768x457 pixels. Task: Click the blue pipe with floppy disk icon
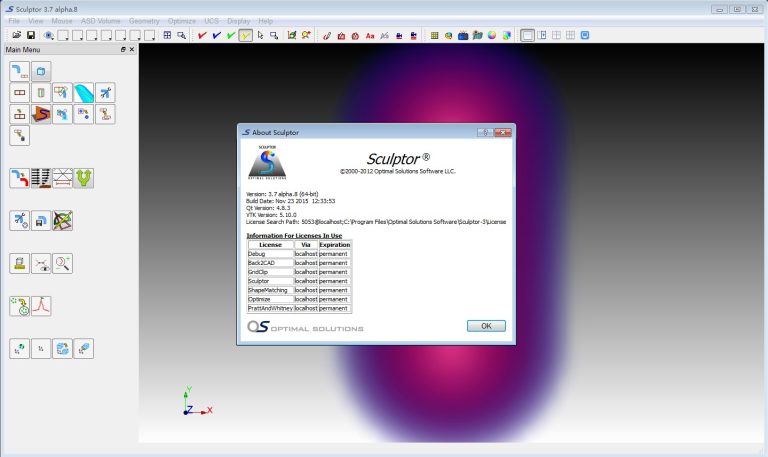tap(41, 221)
